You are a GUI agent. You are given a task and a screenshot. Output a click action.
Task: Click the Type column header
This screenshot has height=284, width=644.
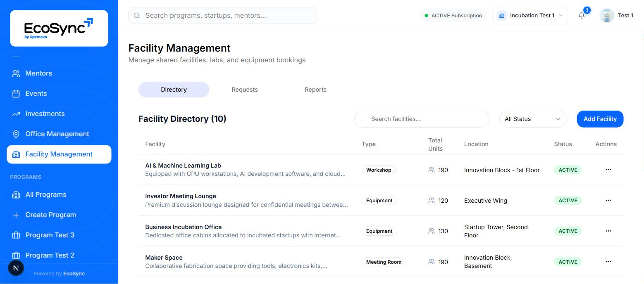(369, 144)
